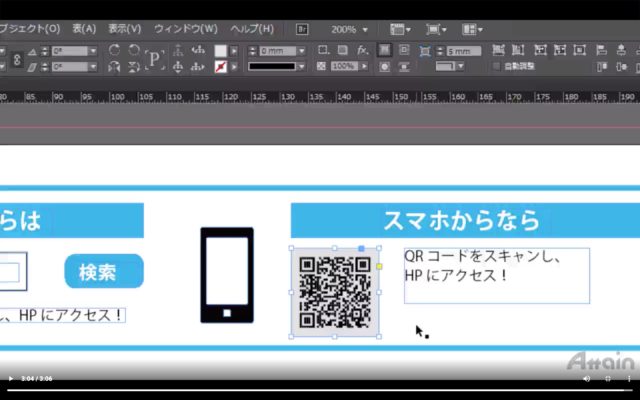Click the corner size 5 mm field
The width and height of the screenshot is (640, 400).
(464, 51)
